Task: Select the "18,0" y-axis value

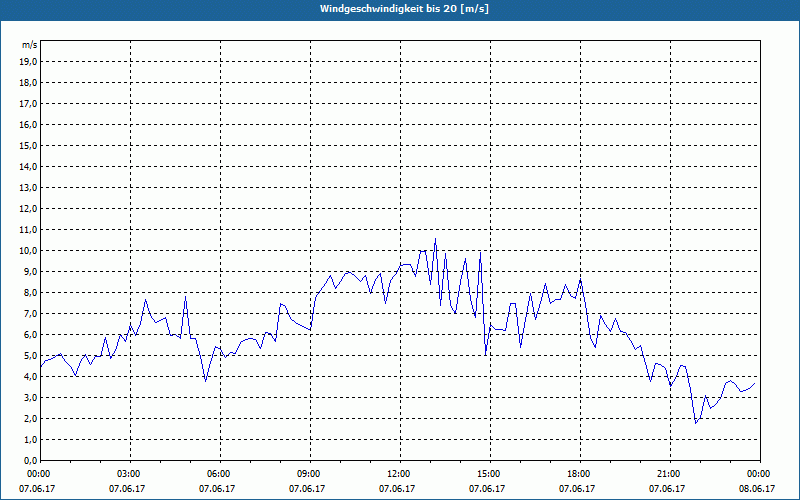Action: pyautogui.click(x=28, y=83)
